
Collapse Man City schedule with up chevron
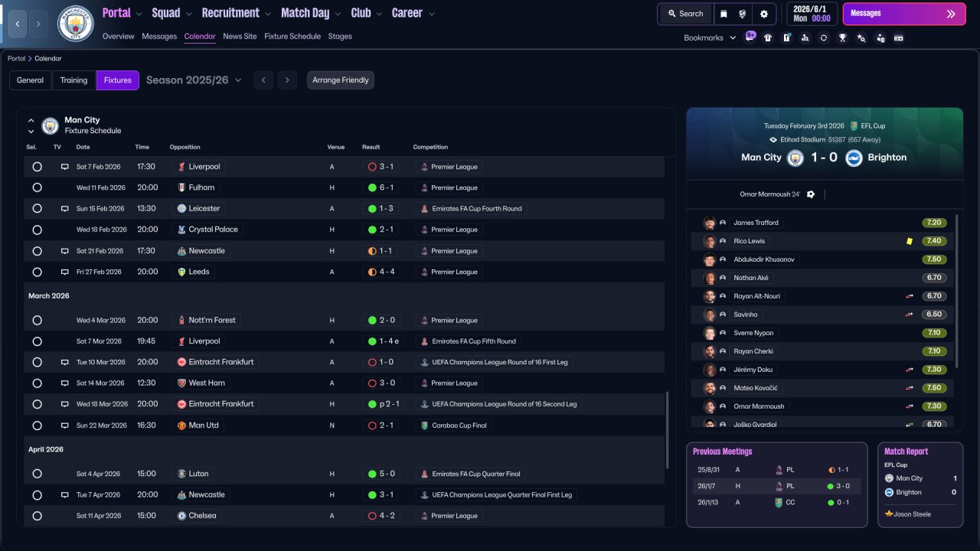31,121
